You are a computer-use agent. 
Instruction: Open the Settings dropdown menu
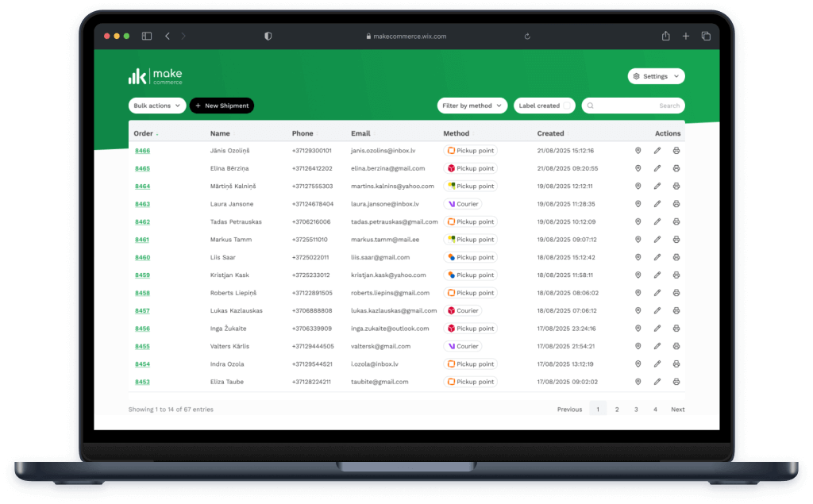pyautogui.click(x=656, y=76)
